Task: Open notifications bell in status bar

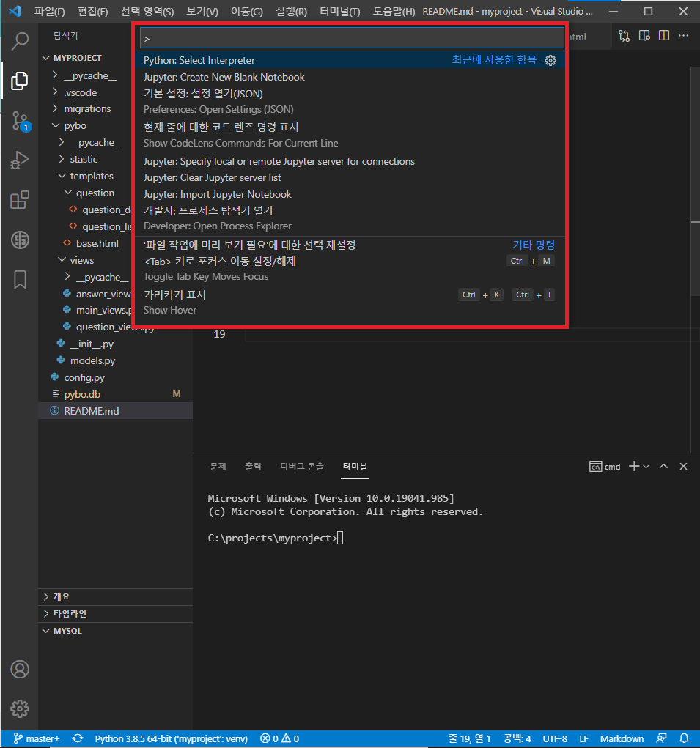Action: [x=684, y=738]
